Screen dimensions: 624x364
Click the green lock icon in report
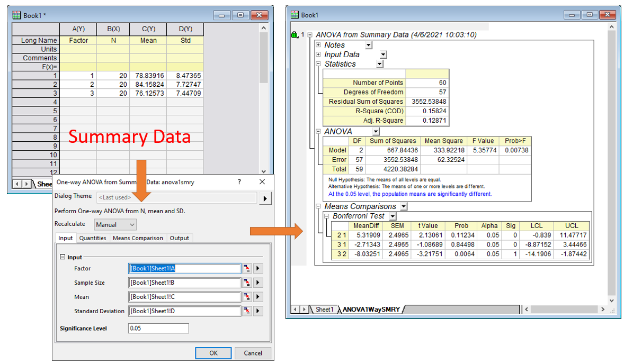click(x=294, y=35)
